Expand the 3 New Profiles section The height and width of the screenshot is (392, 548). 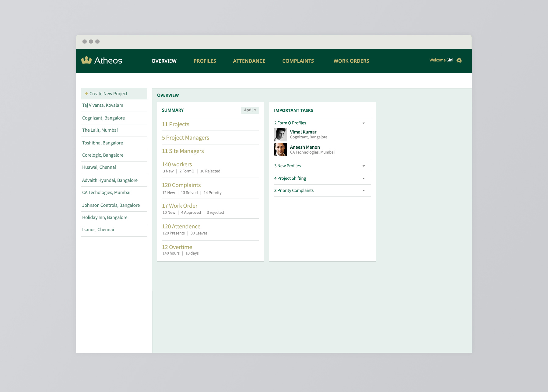(x=364, y=166)
